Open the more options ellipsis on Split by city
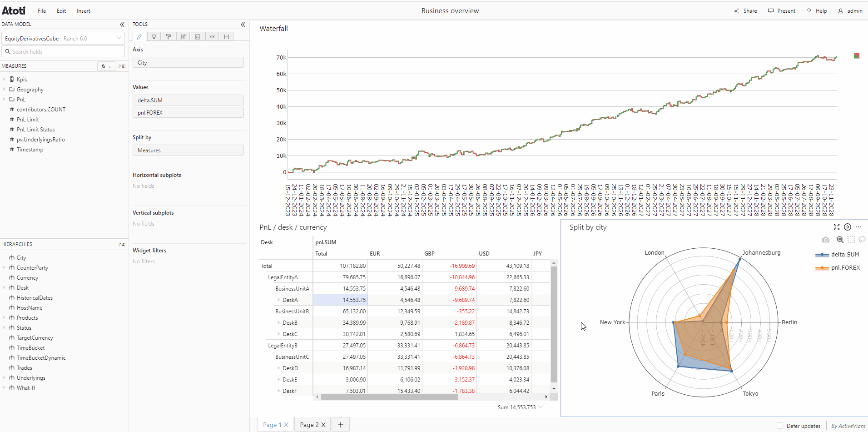Viewport: 868px width, 432px height. [858, 227]
